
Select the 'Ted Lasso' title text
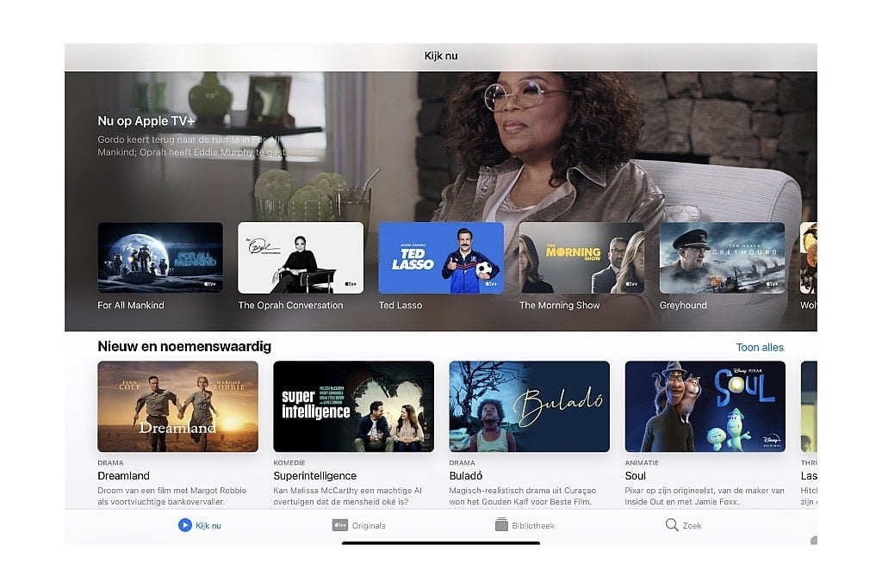click(x=401, y=306)
